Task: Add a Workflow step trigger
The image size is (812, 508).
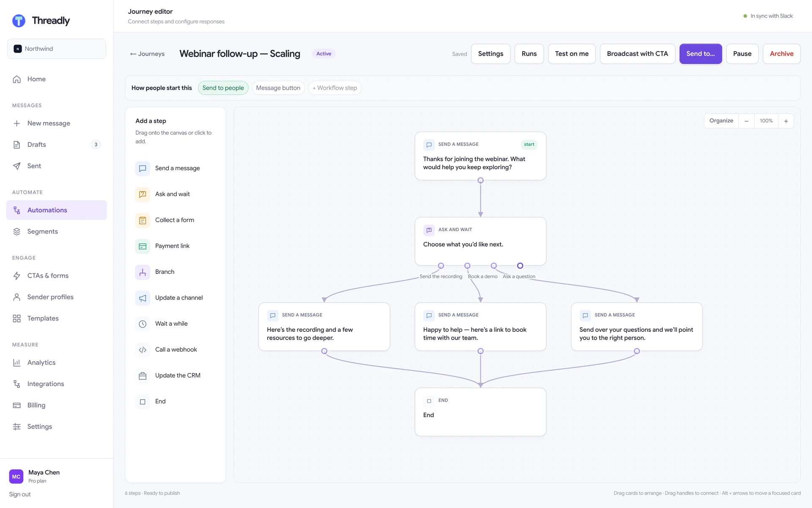Action: (335, 88)
